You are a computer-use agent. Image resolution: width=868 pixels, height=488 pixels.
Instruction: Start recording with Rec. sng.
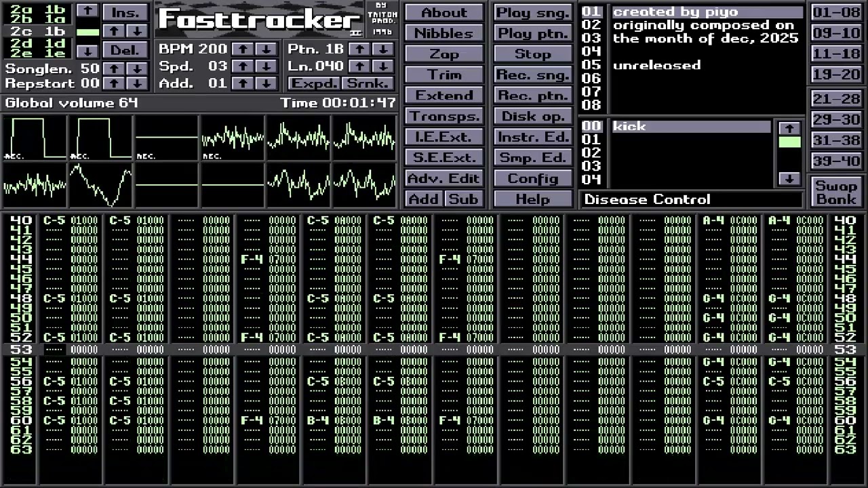point(533,75)
